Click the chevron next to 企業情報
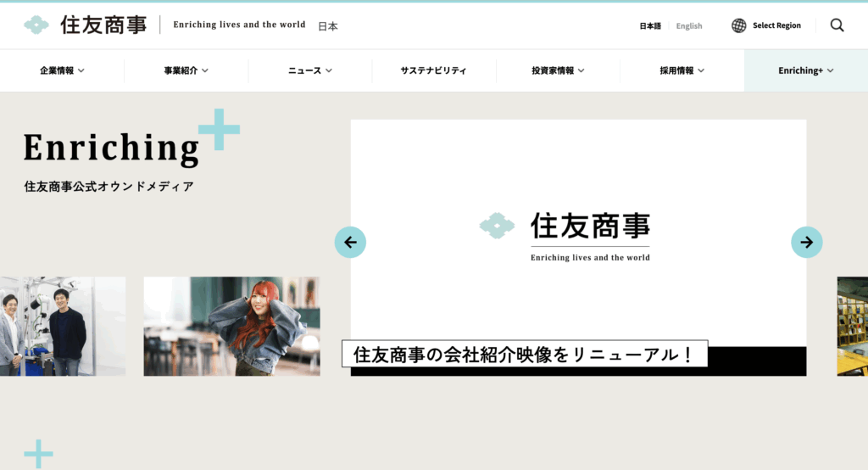The height and width of the screenshot is (470, 868). pyautogui.click(x=81, y=70)
